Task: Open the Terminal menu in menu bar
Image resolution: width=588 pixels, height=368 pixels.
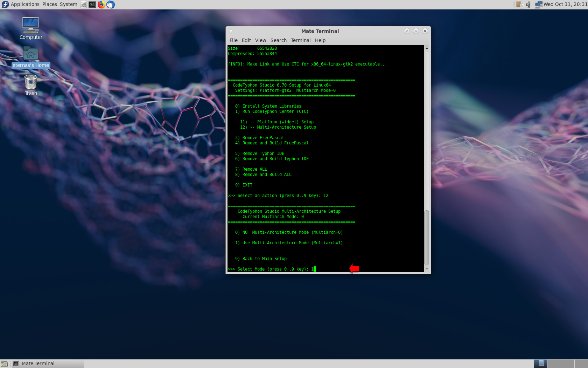Action: coord(301,40)
